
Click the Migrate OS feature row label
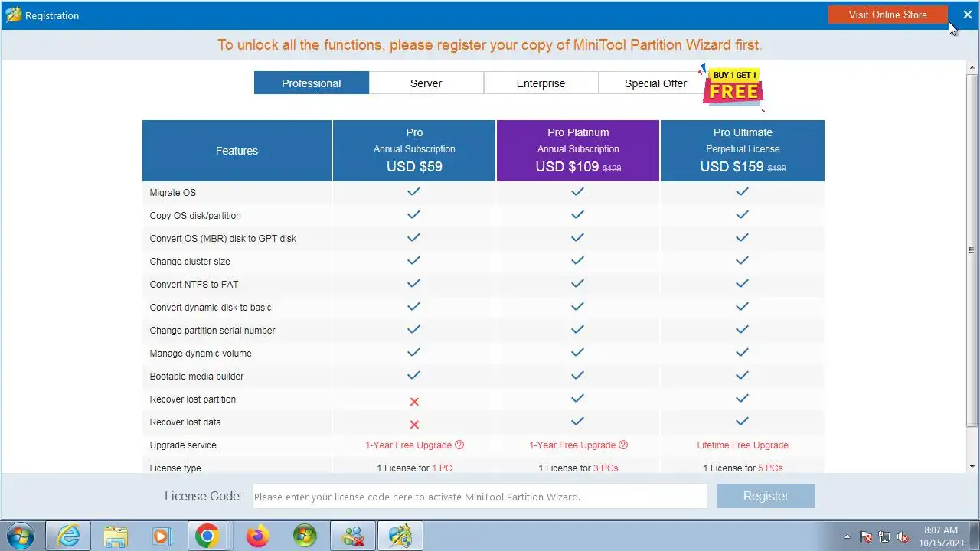pos(173,192)
